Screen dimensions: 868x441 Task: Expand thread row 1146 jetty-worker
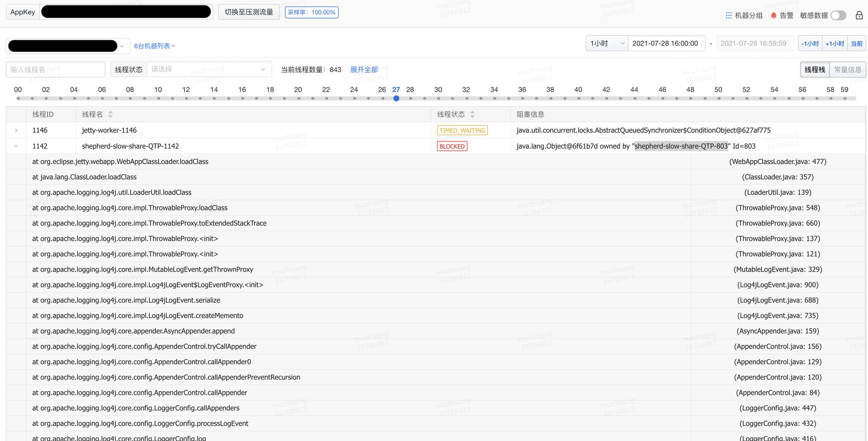click(16, 131)
